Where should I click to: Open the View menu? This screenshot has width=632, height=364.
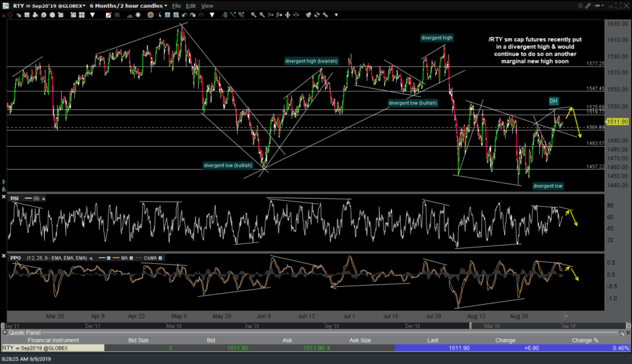tap(207, 6)
